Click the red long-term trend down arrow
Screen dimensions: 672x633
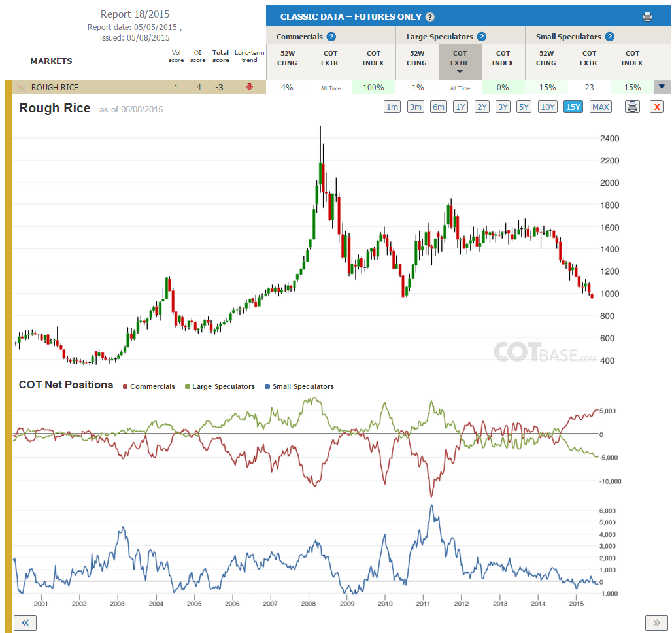(x=249, y=87)
